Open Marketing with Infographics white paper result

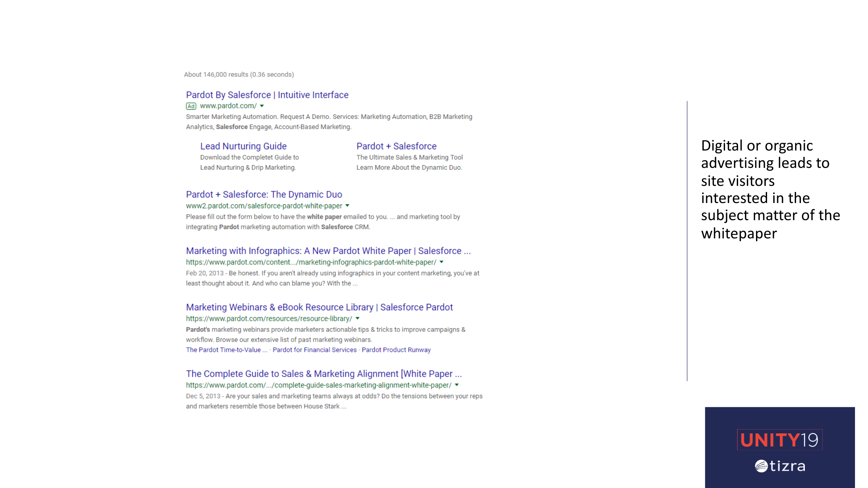(x=328, y=251)
